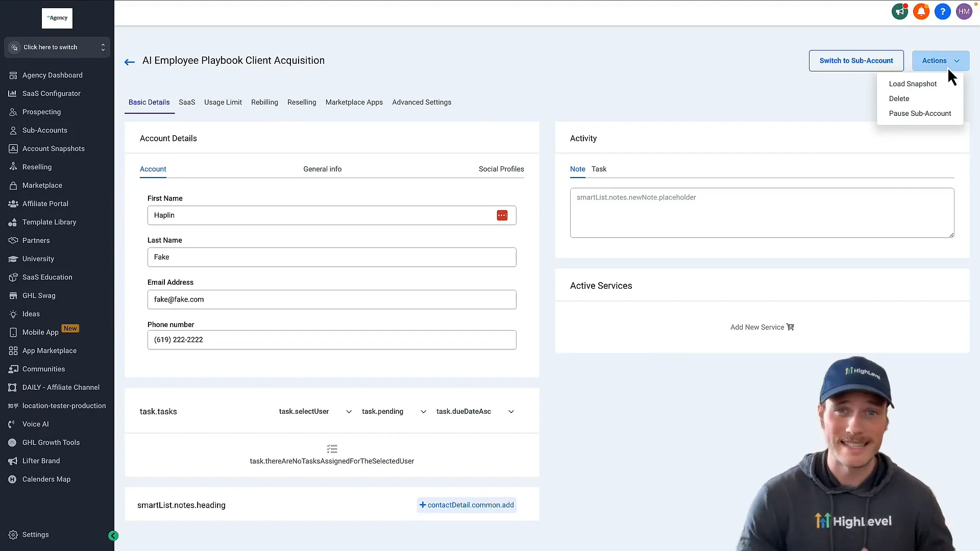Open DAILY - Affiliate Channel sidebar link
The image size is (980, 551).
coord(61,387)
